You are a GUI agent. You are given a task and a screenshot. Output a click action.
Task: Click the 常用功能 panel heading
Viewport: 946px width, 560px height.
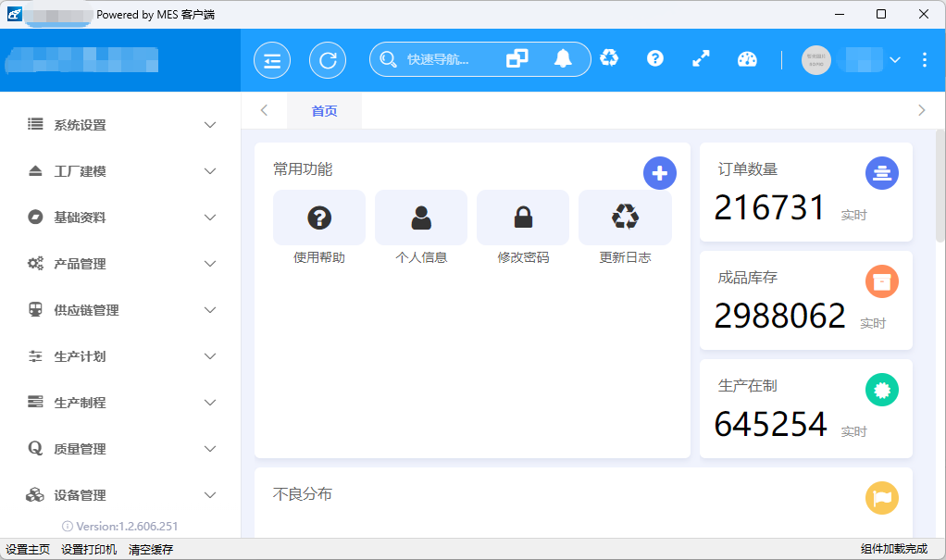click(303, 169)
